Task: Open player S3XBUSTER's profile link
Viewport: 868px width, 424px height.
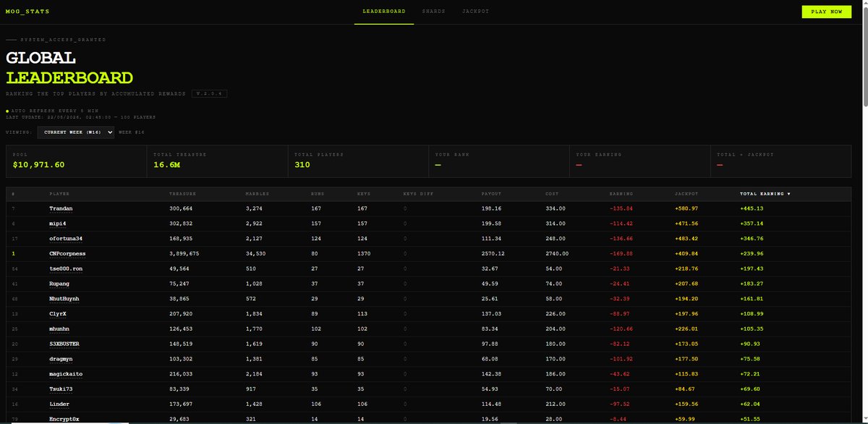Action: 64,344
